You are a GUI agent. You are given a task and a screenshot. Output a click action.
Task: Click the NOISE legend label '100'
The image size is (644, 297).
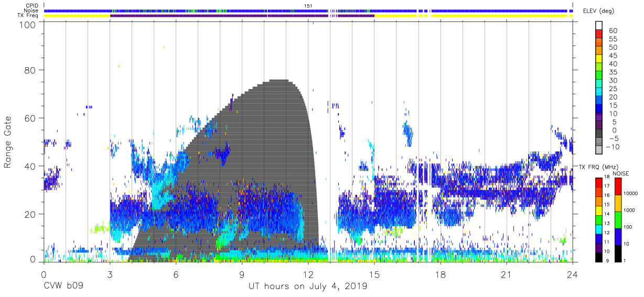pos(628,227)
